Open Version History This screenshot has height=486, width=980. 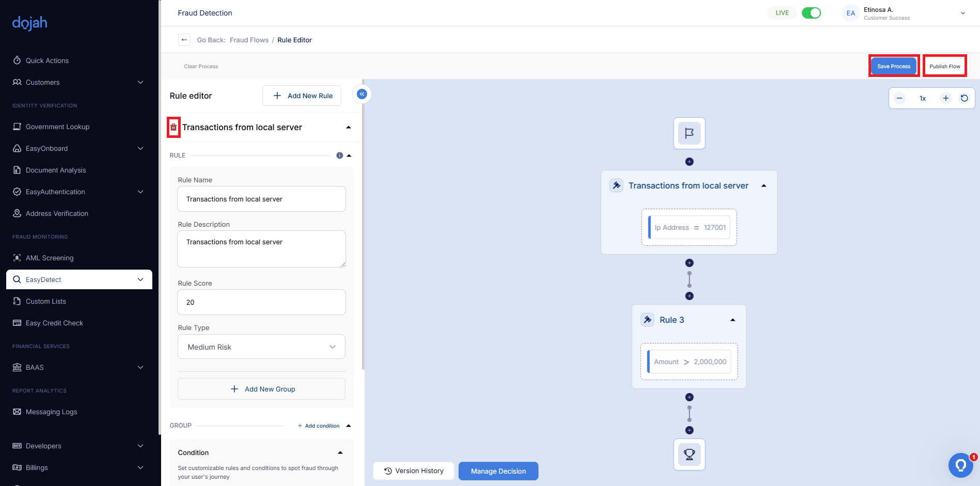[414, 471]
